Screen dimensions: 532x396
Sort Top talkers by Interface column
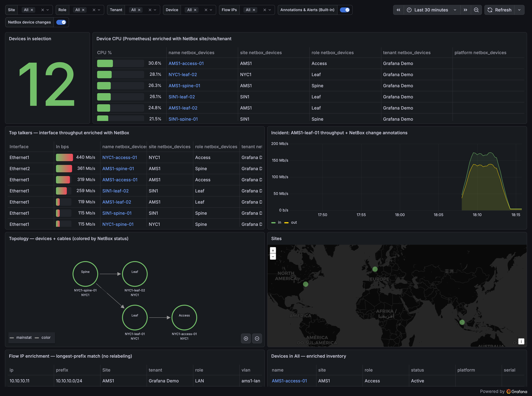[19, 146]
